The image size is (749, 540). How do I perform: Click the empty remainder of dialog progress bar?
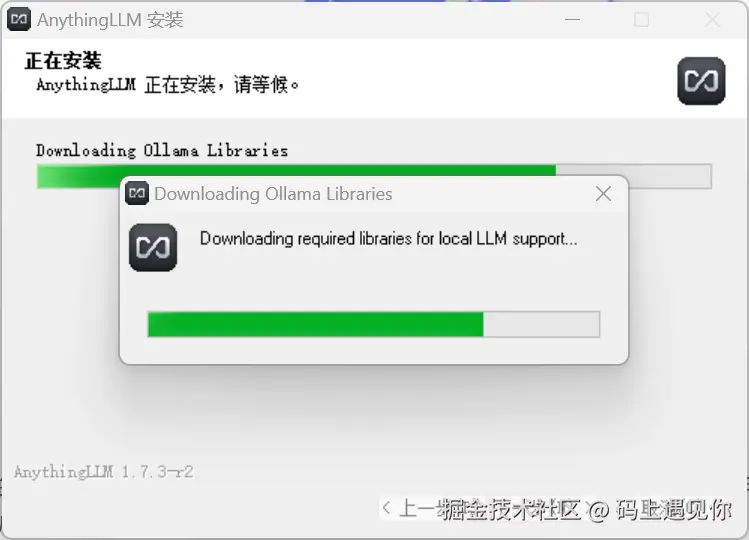(541, 324)
